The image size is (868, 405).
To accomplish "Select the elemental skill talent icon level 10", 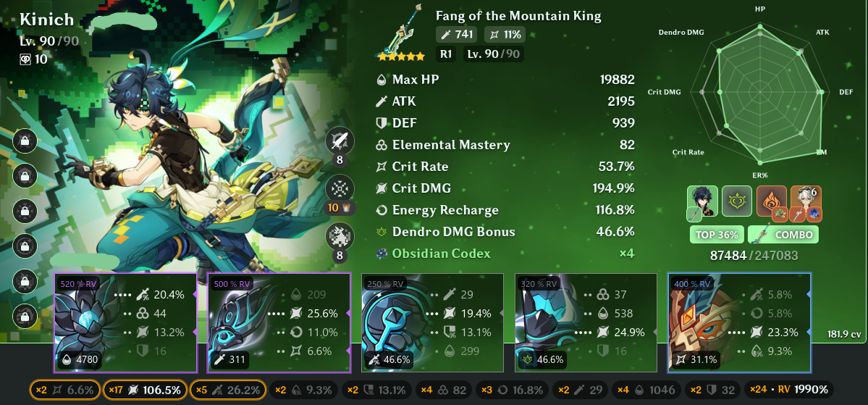I will [x=340, y=188].
